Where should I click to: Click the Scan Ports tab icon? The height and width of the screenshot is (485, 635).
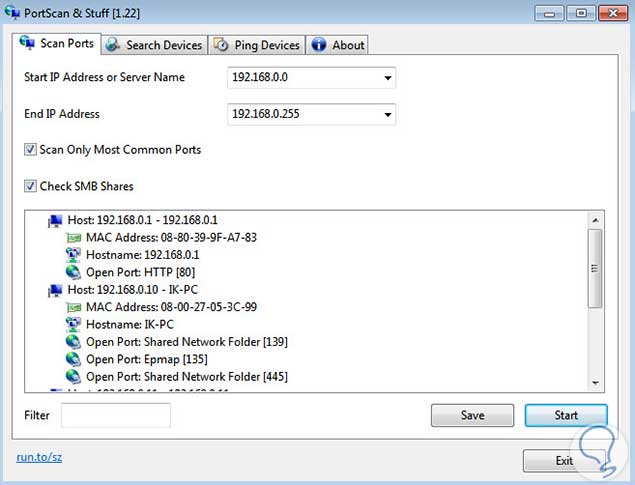coord(27,43)
